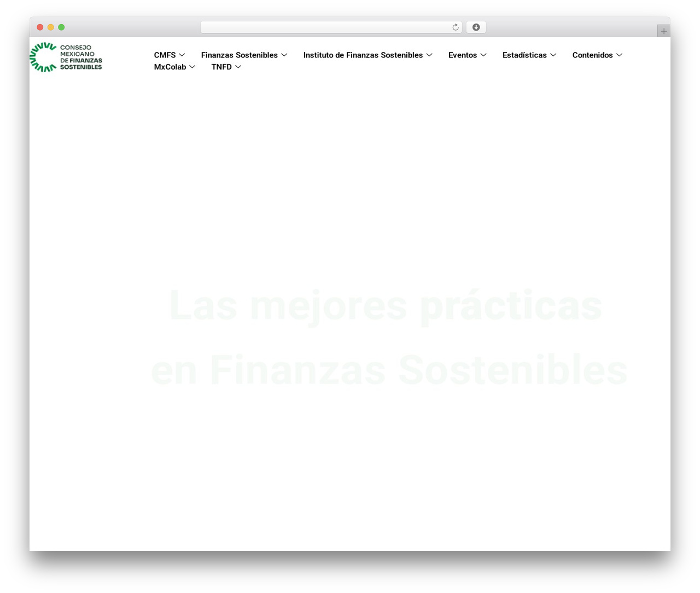Open the browser downloads button

[x=476, y=27]
